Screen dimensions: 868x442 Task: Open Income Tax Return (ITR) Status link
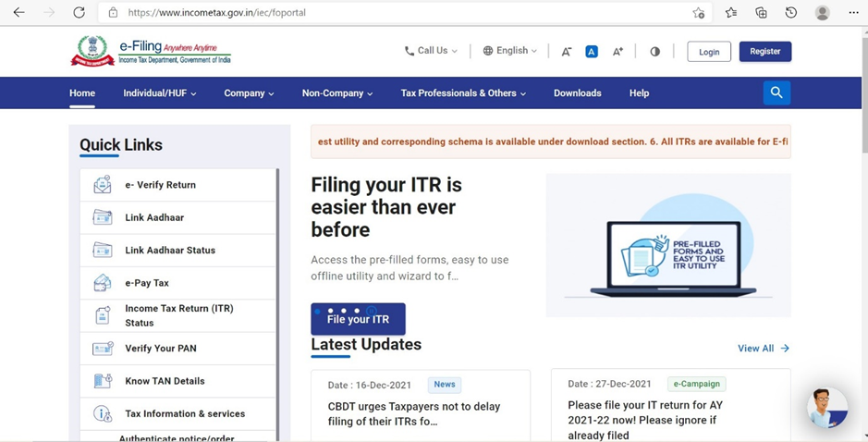tap(177, 315)
